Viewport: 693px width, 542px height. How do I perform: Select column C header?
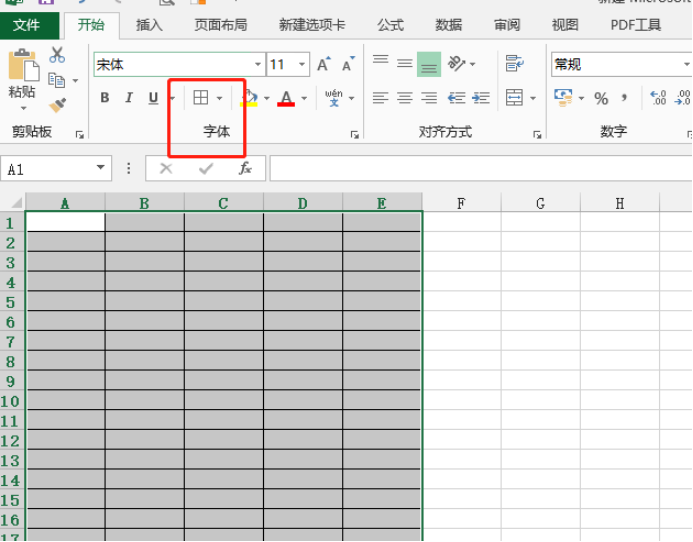tap(224, 203)
